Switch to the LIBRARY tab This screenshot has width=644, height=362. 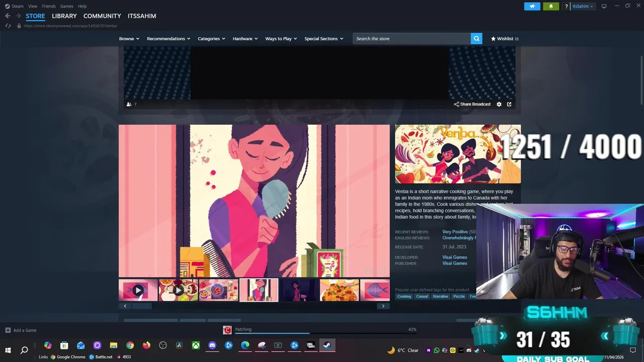pos(64,16)
